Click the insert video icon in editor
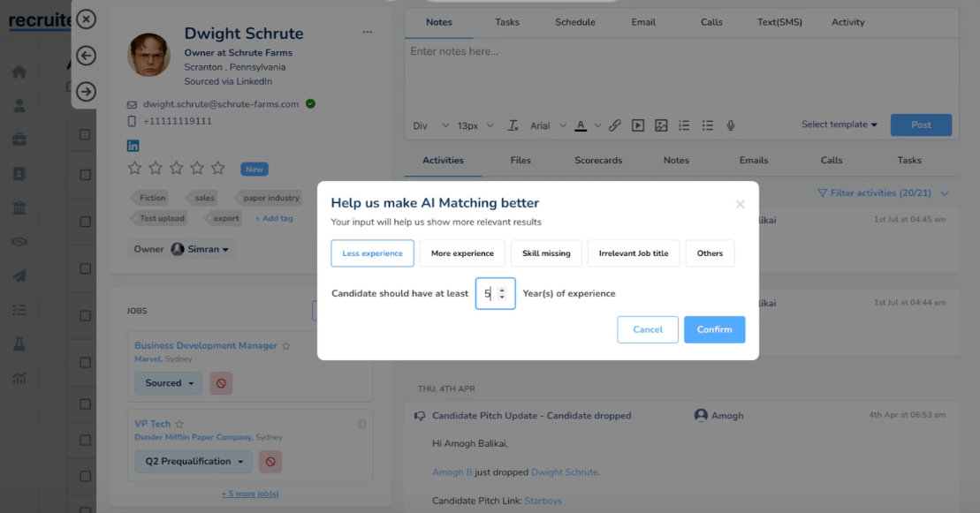 (637, 125)
